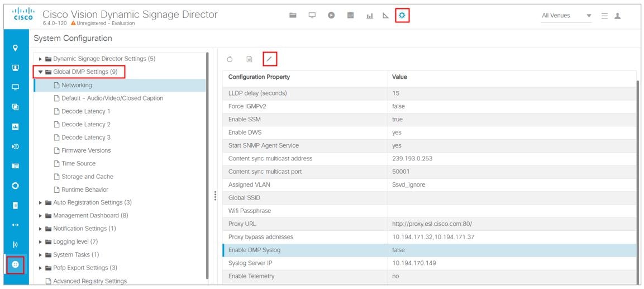Select the circular replay arrow icon in the sidebar
Viewport: 644px width, 289px height.
pos(16,146)
